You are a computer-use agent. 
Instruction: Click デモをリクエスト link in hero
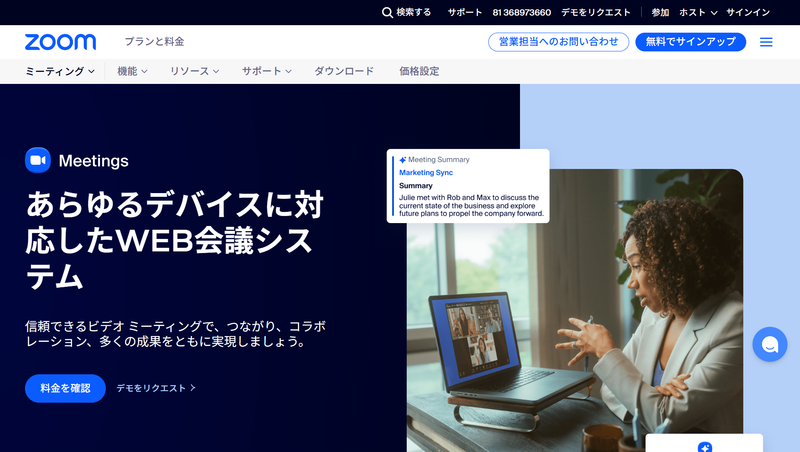click(156, 388)
